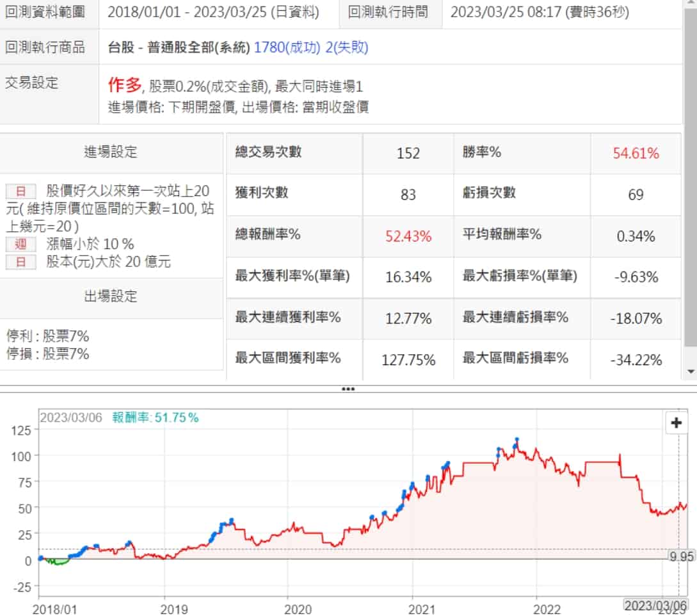697x616 pixels.
Task: Click the 9.95 value tag on the chart's right edge
Action: 682,556
